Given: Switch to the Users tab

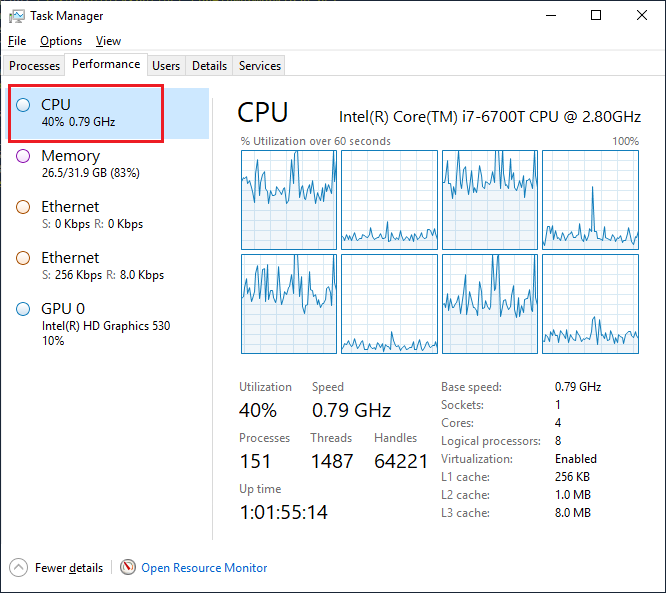Looking at the screenshot, I should 166,66.
